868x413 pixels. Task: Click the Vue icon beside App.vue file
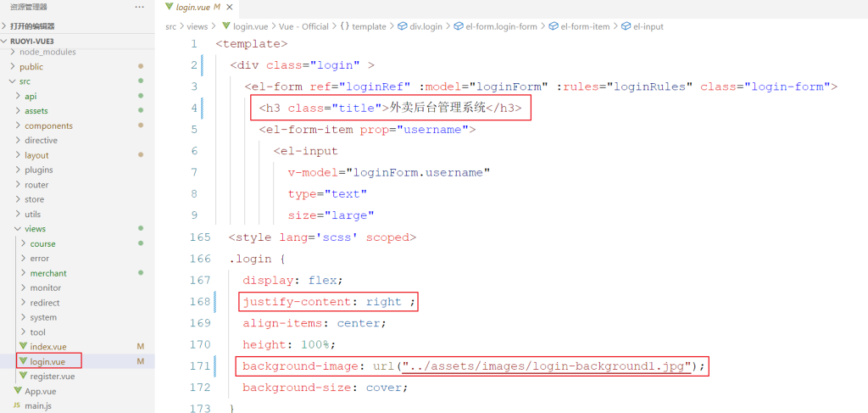click(x=17, y=391)
